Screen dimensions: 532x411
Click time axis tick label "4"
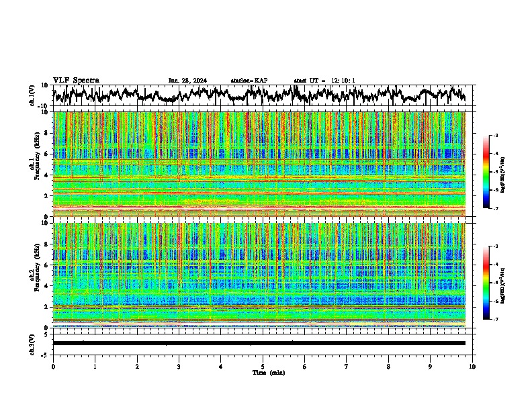221,367
